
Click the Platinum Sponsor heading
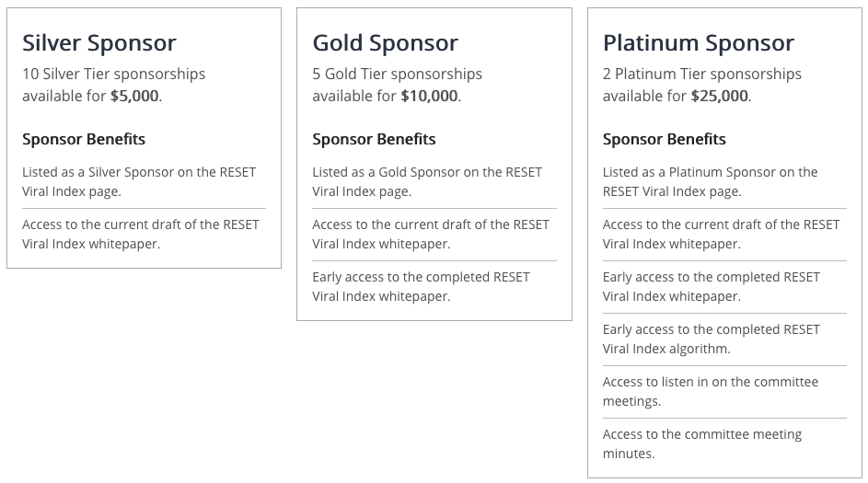point(699,43)
